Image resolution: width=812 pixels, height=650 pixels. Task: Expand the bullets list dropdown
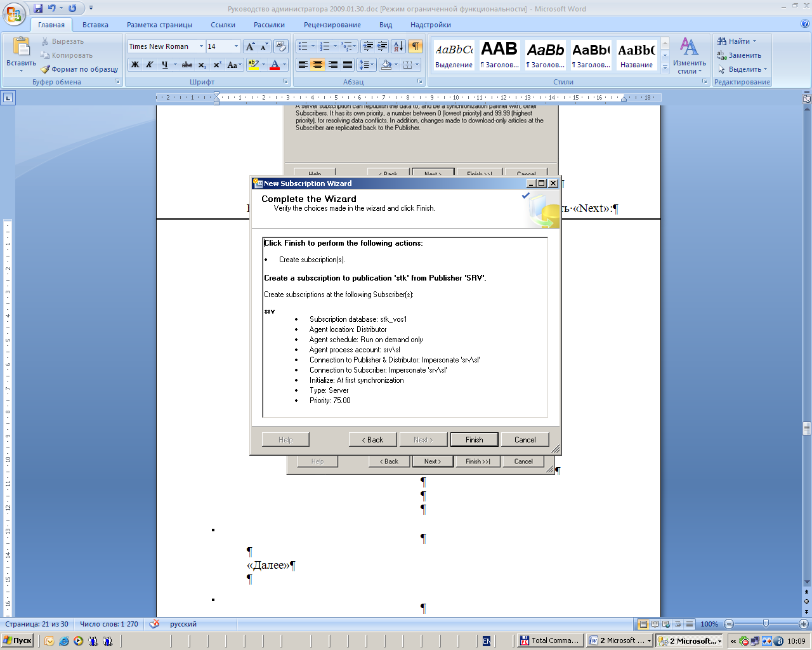(x=313, y=46)
